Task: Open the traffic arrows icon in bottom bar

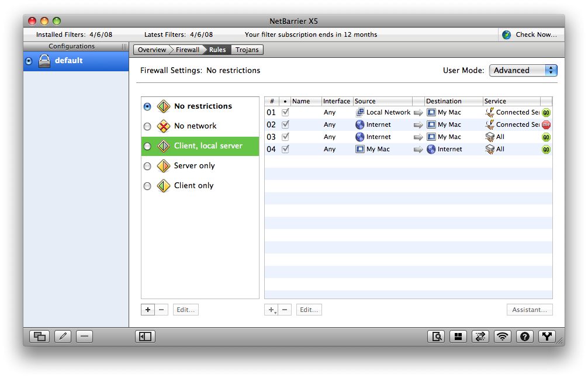Action: 480,337
